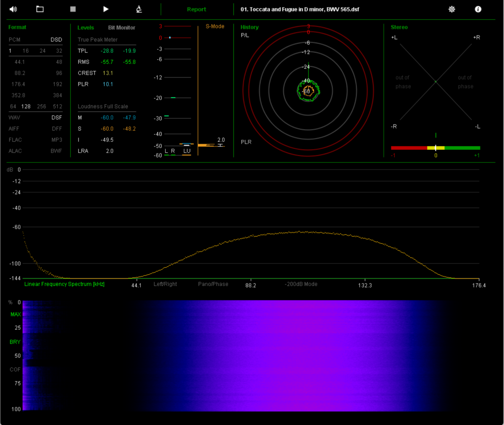
Task: Click the LRA value 2.0 in Levels
Action: [x=110, y=151]
